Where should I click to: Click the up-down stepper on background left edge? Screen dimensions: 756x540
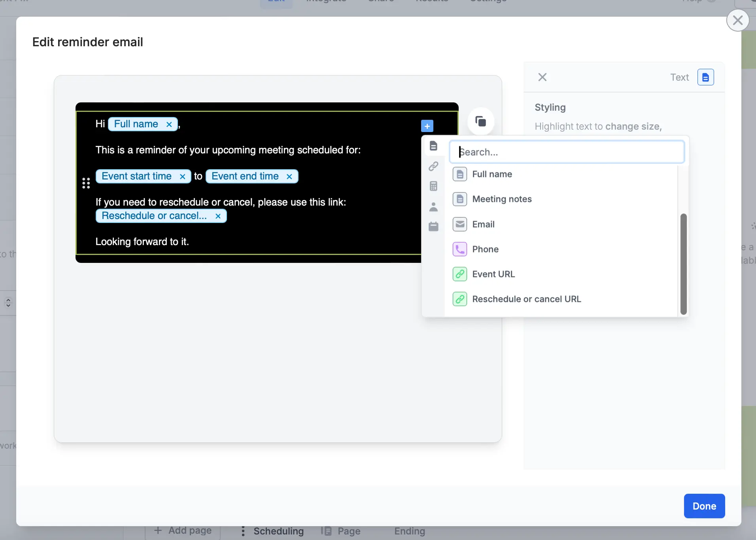coord(8,303)
